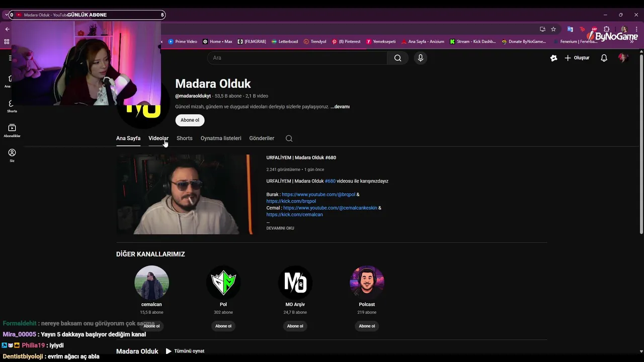The height and width of the screenshot is (362, 644).
Task: Click the install app icon in address bar
Action: tap(542, 29)
